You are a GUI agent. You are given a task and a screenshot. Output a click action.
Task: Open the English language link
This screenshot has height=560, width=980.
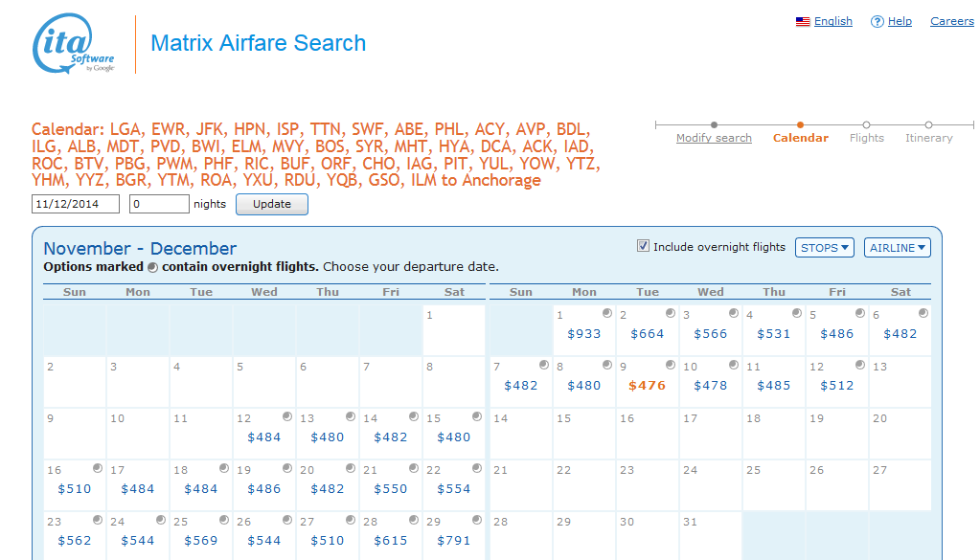(x=832, y=21)
